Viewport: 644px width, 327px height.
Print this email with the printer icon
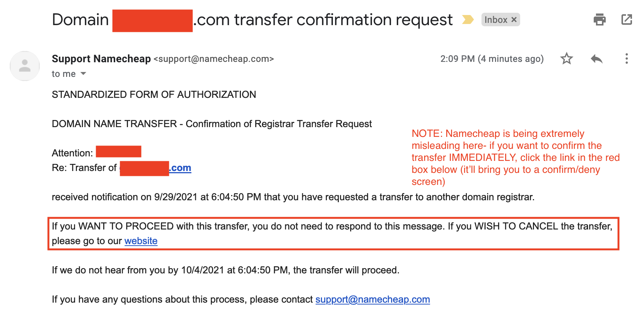599,19
